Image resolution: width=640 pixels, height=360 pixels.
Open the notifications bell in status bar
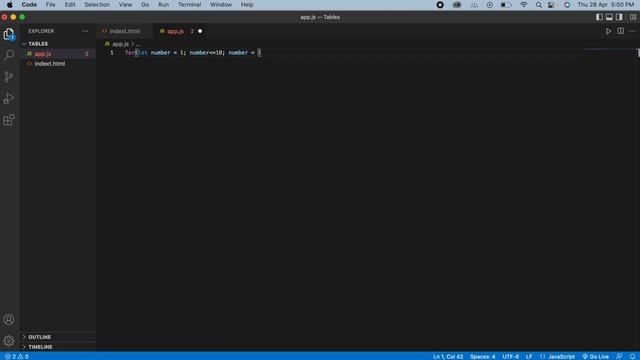pyautogui.click(x=632, y=356)
